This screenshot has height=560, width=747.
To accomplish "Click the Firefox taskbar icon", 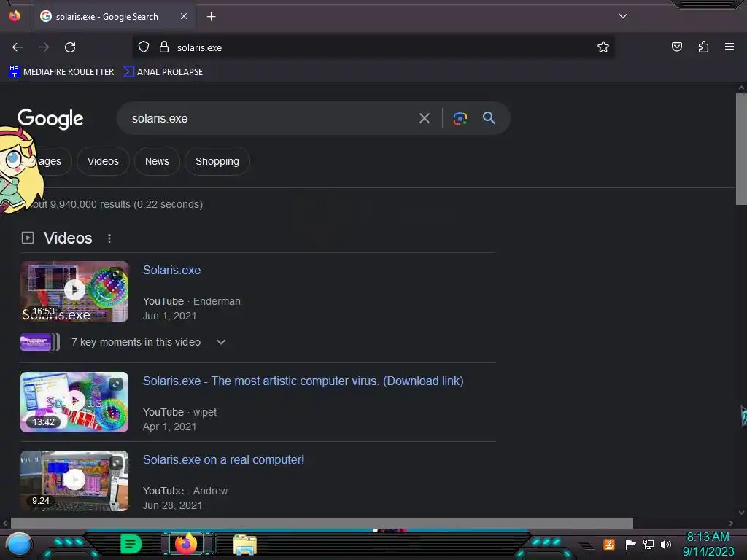I will tap(186, 543).
